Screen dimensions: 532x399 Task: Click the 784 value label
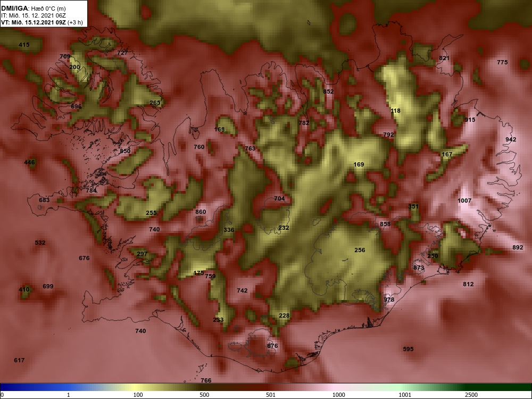(x=92, y=190)
